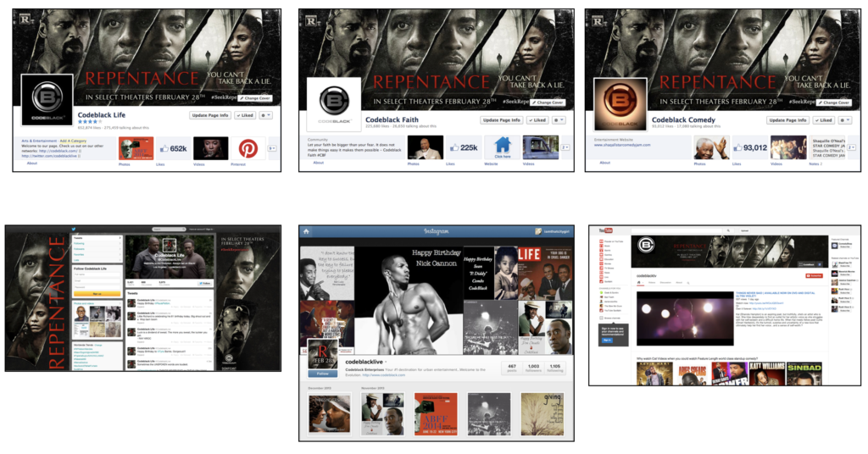Click the 93,012 Likes tile

[751, 147]
